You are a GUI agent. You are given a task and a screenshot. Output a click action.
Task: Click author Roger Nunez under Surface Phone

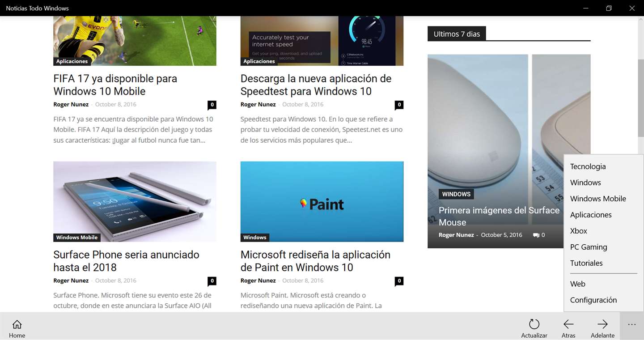pyautogui.click(x=71, y=280)
